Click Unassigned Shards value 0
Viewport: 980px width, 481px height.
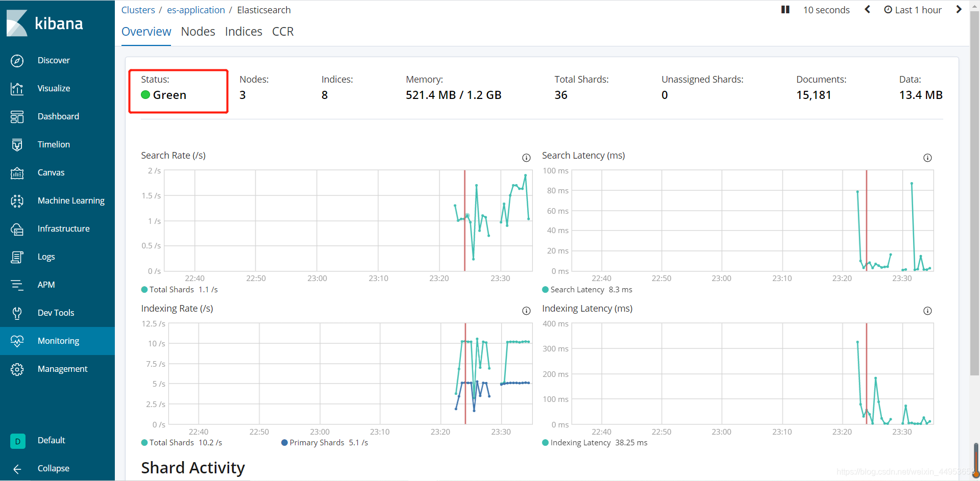[665, 95]
